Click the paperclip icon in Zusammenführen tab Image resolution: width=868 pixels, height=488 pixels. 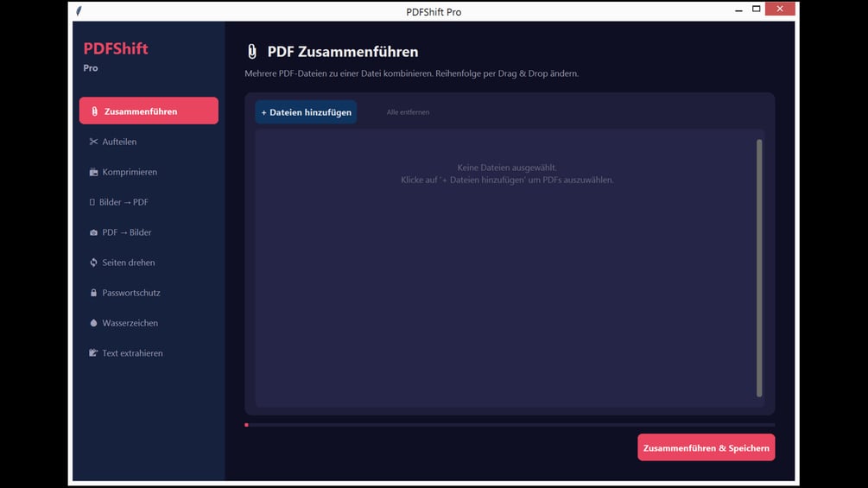(95, 111)
